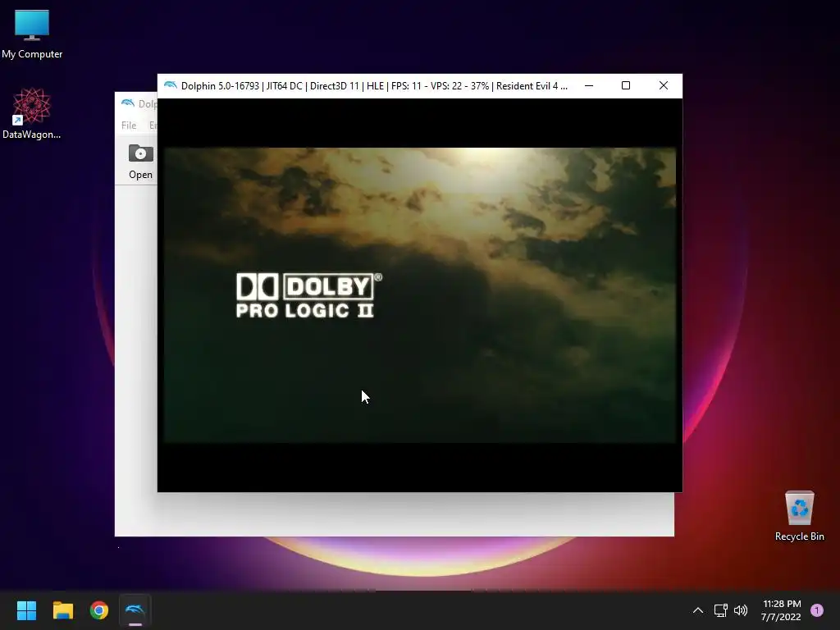Viewport: 840px width, 630px height.
Task: Close the Dolphin game render window
Action: (x=663, y=85)
